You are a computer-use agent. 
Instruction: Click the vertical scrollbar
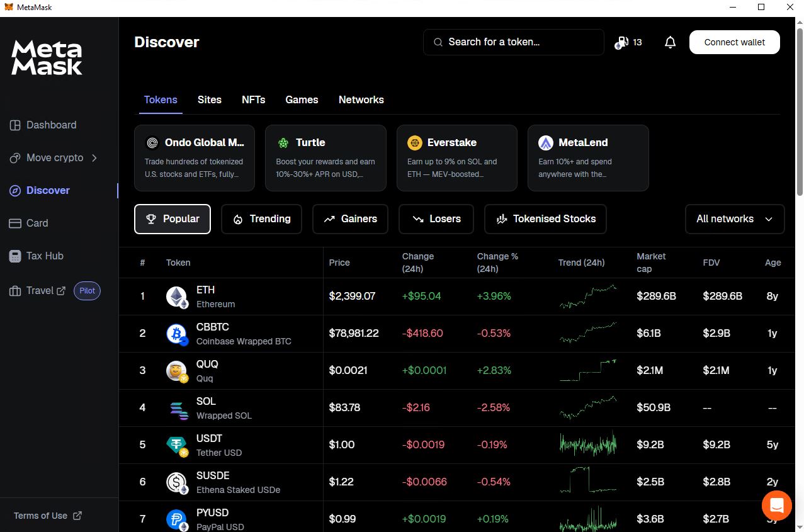click(x=800, y=113)
